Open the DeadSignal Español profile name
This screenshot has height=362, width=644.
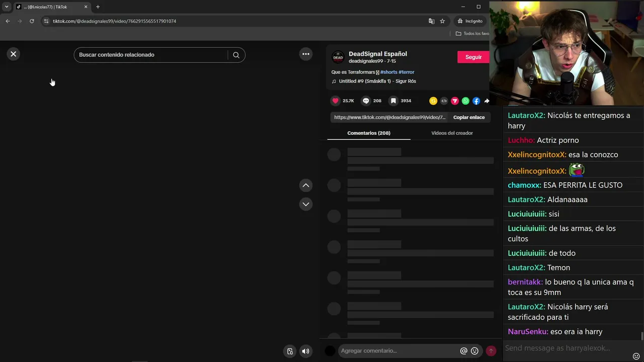click(x=378, y=54)
